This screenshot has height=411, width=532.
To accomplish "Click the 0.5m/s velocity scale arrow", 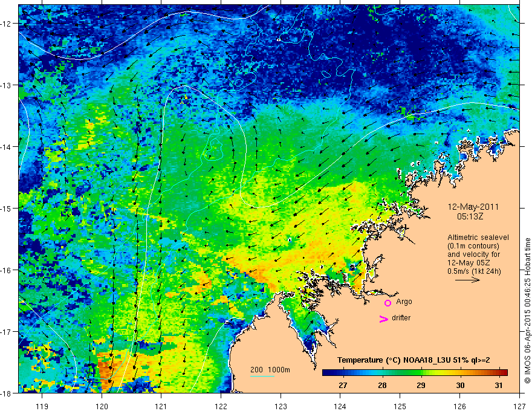I will [x=467, y=280].
